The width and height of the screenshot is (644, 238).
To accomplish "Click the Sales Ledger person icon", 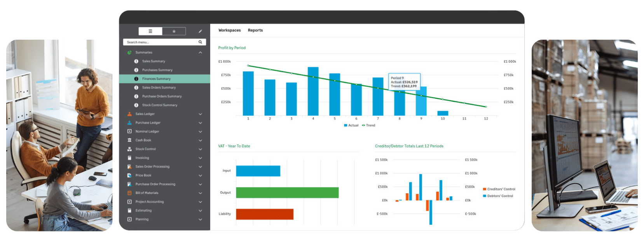I will coord(129,114).
